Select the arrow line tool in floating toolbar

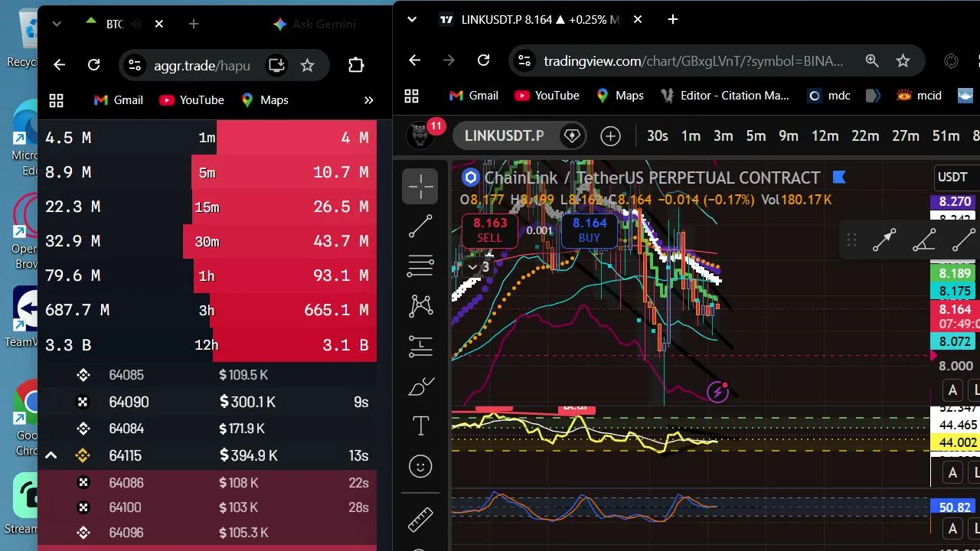[x=884, y=241]
